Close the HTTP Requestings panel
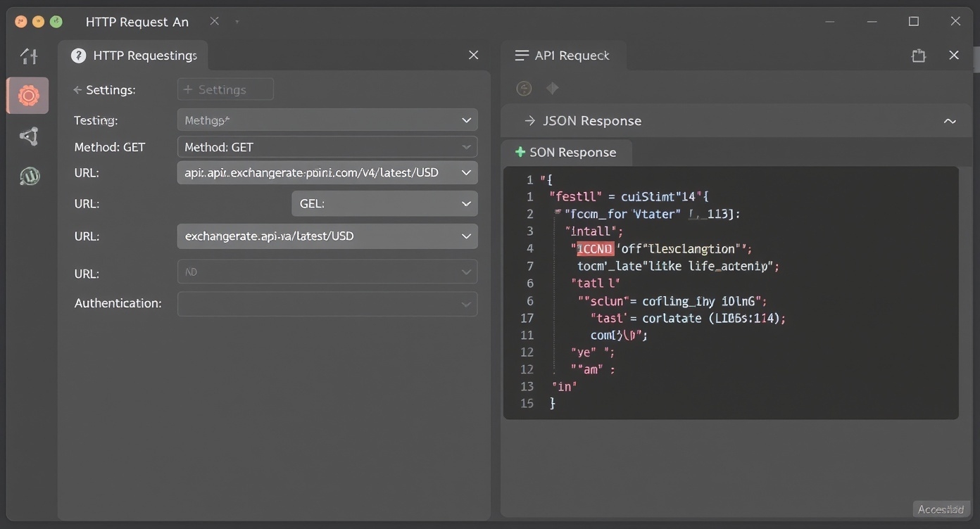Screen dimensions: 980x529 (x=473, y=55)
